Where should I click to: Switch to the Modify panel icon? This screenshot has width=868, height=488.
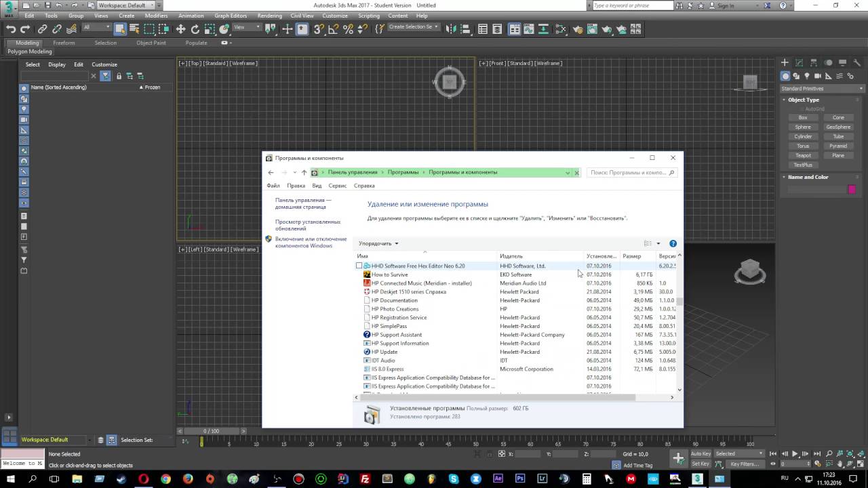point(800,63)
